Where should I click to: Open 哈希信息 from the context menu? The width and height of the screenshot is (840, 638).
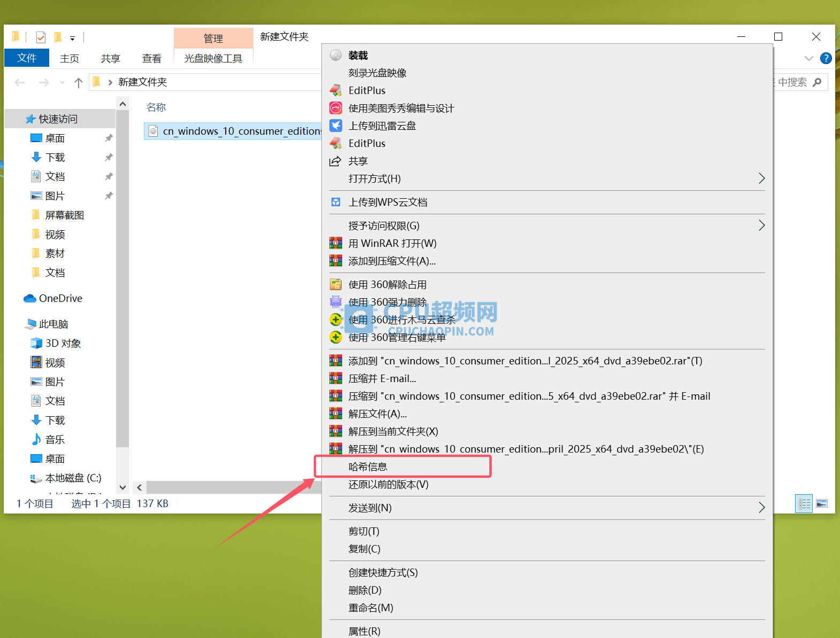click(x=368, y=466)
